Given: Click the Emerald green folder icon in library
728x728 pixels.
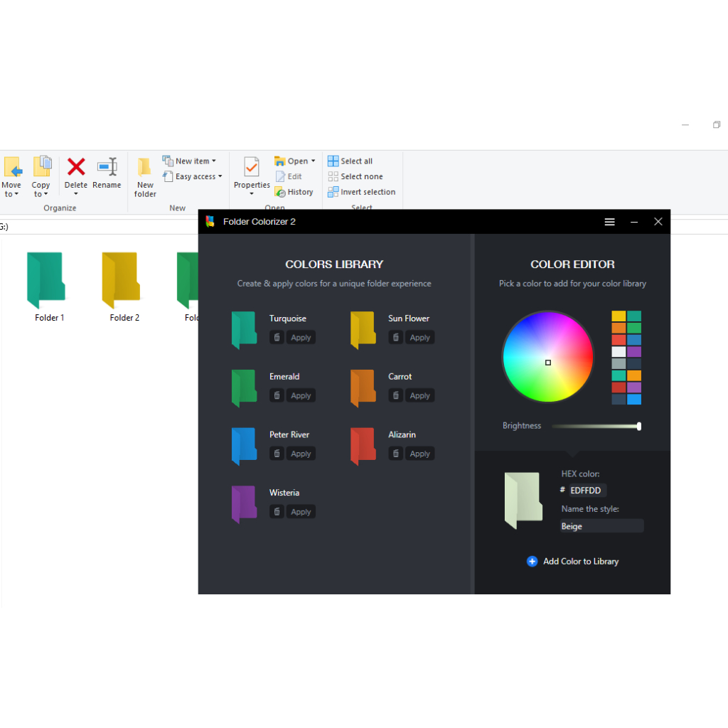Looking at the screenshot, I should click(245, 388).
